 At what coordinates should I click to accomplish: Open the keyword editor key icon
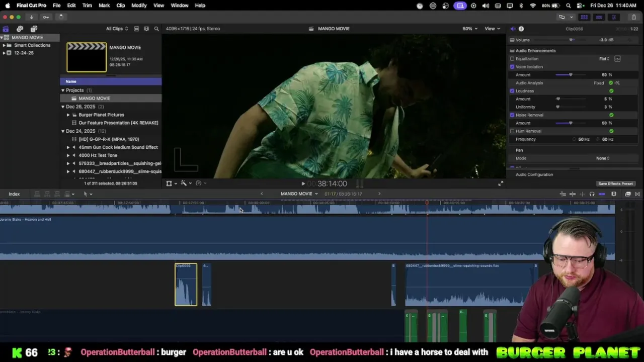tap(46, 17)
